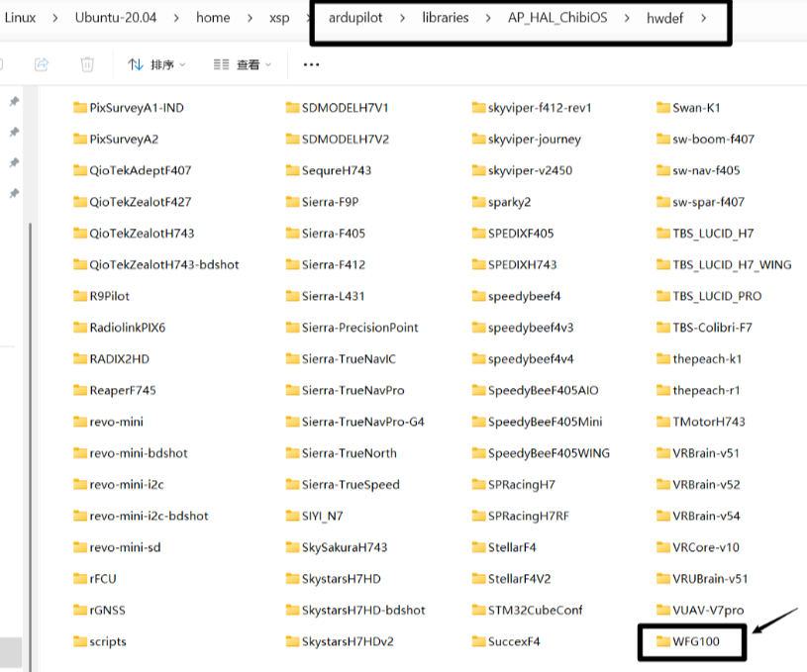807x672 pixels.
Task: Select the SIYI_N7 folder icon
Action: click(293, 516)
